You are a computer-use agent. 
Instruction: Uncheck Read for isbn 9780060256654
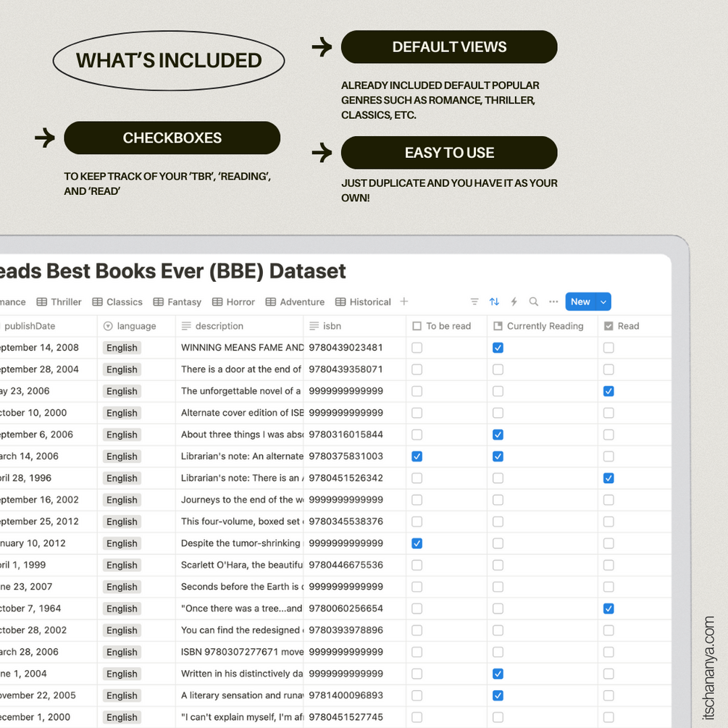(x=608, y=608)
